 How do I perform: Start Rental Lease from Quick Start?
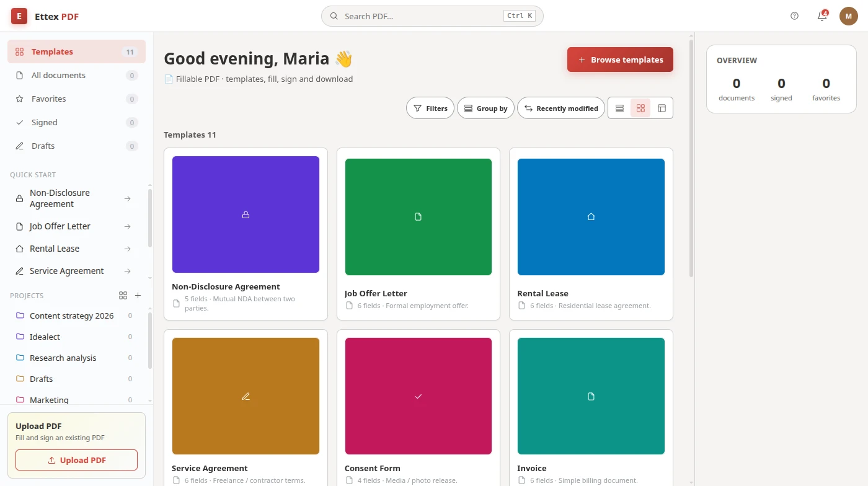click(74, 249)
